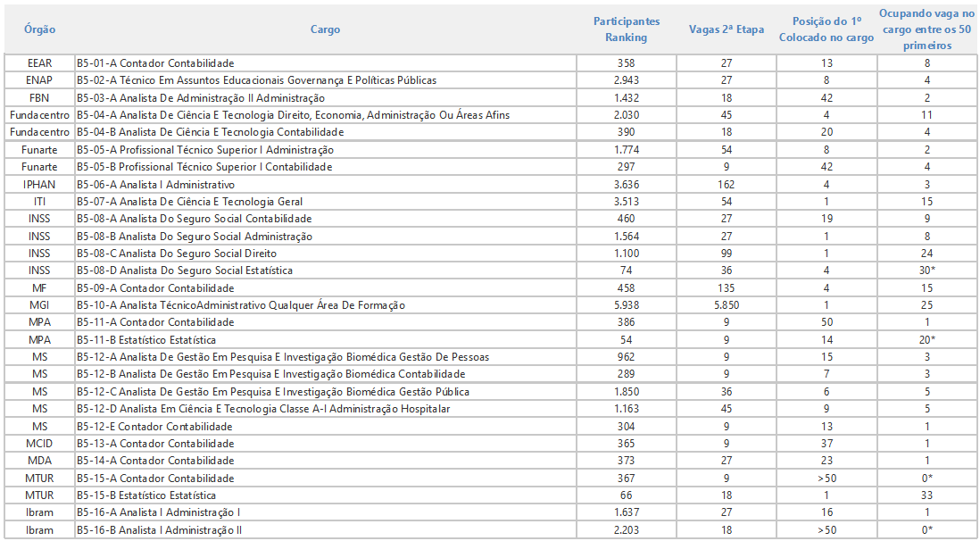Viewport: 980px width, 541px height.
Task: Click the IPHAN organization cell
Action: (x=39, y=184)
